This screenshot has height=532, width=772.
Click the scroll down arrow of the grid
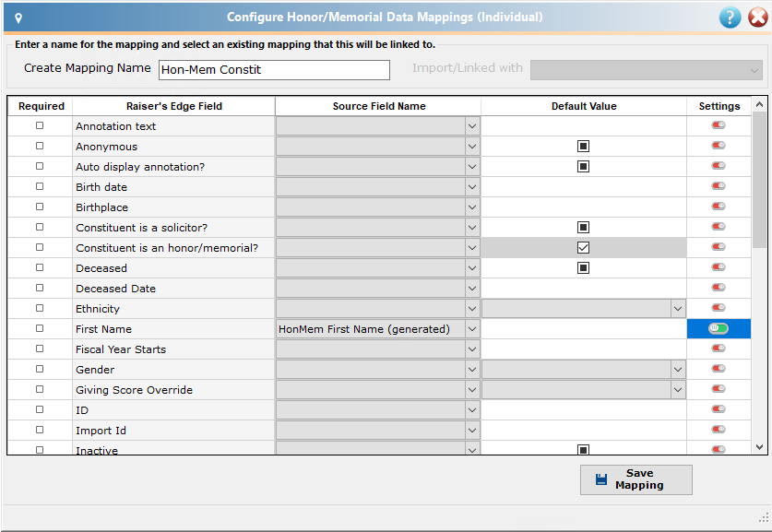point(760,447)
